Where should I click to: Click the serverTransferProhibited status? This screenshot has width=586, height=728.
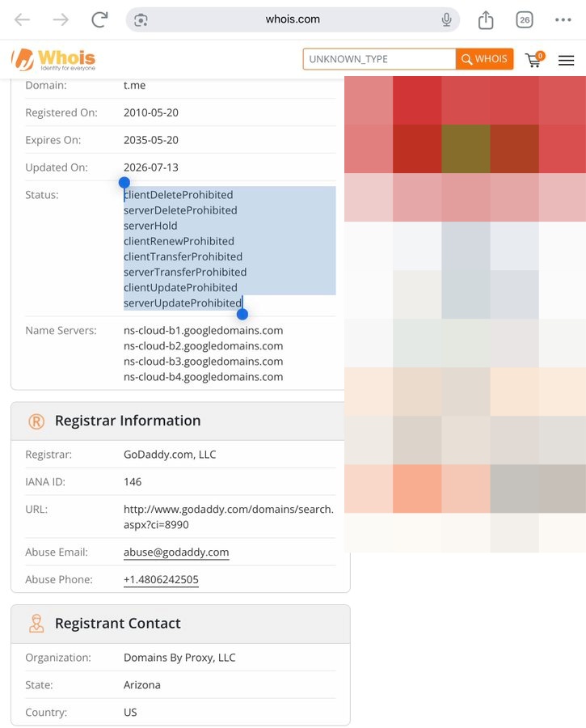(x=185, y=272)
